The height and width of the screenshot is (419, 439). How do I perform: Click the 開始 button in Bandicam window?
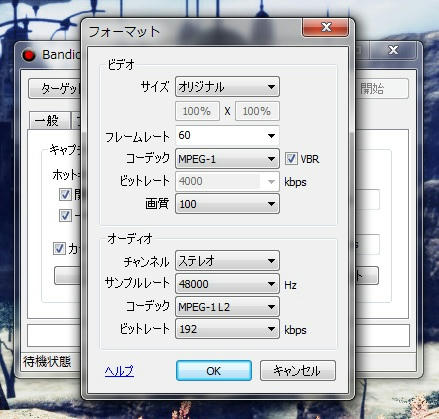(x=381, y=89)
